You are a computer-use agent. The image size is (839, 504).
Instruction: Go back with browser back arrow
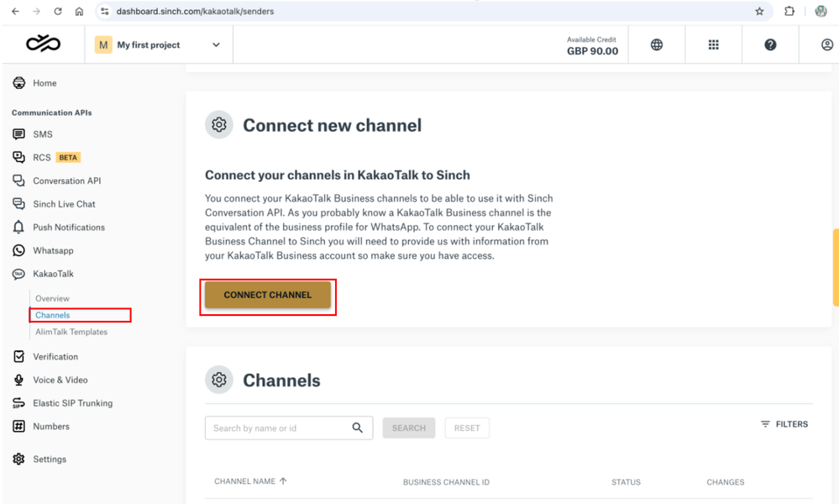point(15,11)
